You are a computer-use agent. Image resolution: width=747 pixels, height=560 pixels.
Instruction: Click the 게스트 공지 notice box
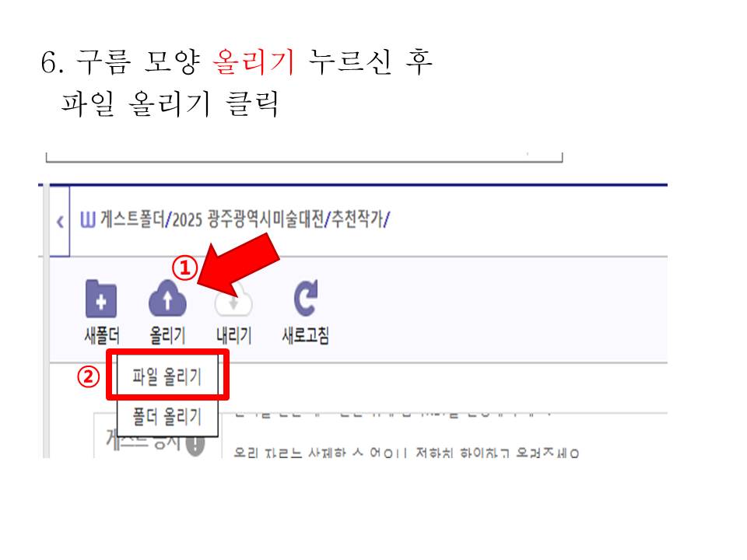(x=157, y=436)
